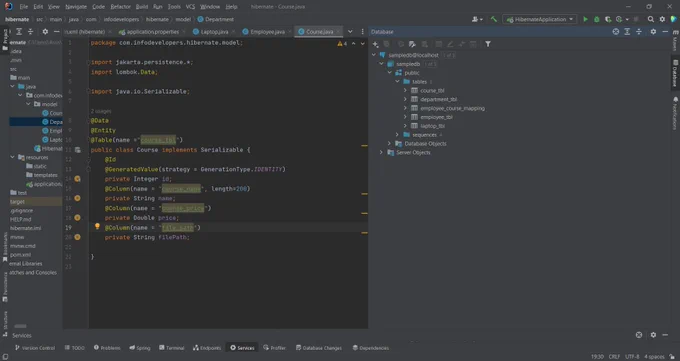680x361 pixels.
Task: Select HELP.md in the Project tree
Action: coord(20,220)
